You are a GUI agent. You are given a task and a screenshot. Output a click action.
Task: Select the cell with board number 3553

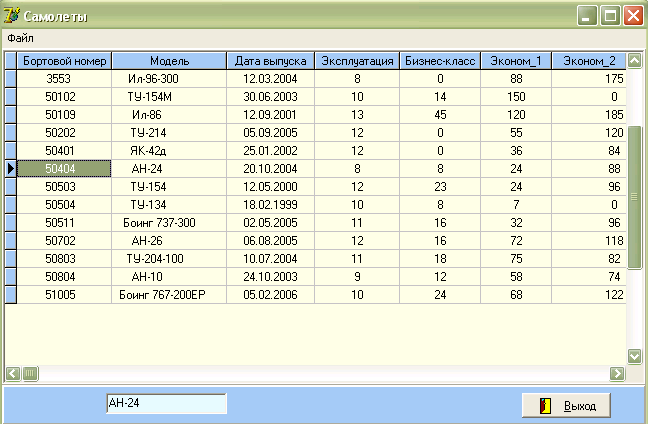(64, 79)
